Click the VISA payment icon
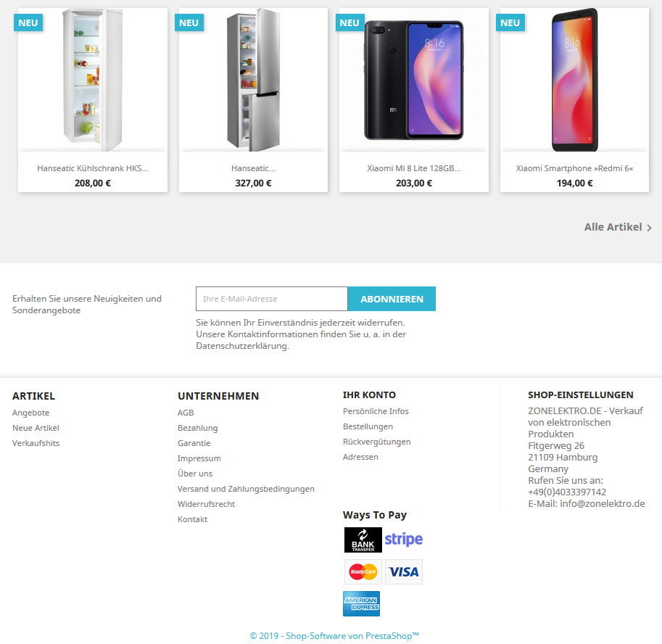662x644 pixels. [404, 571]
